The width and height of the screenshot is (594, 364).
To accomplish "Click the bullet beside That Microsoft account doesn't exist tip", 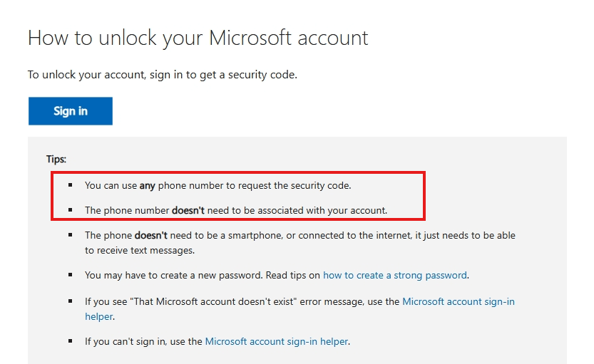I will click(x=71, y=301).
